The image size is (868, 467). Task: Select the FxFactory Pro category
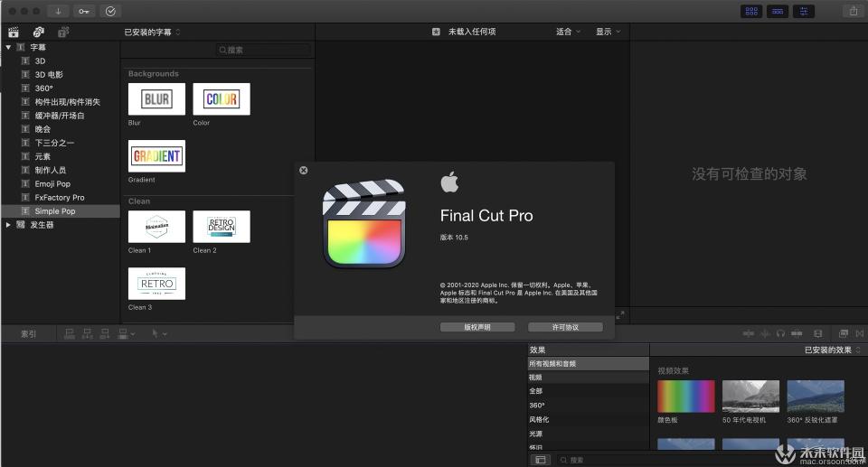(61, 198)
